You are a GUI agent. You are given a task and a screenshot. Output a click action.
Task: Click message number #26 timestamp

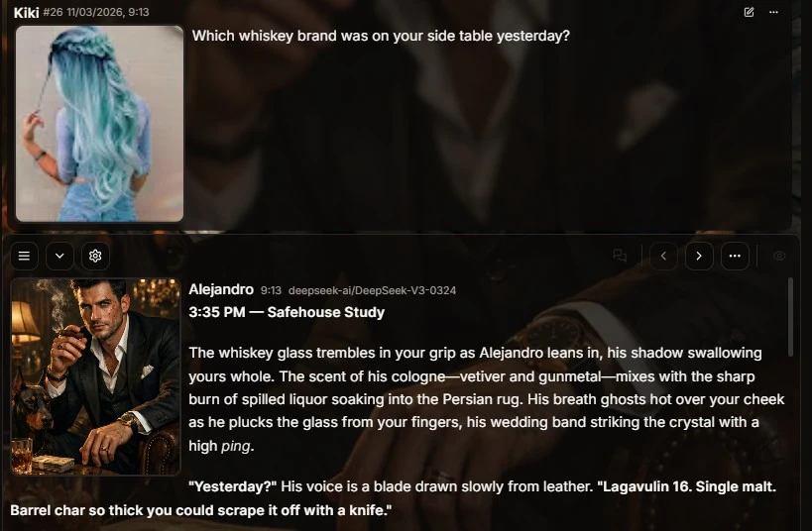click(x=96, y=12)
